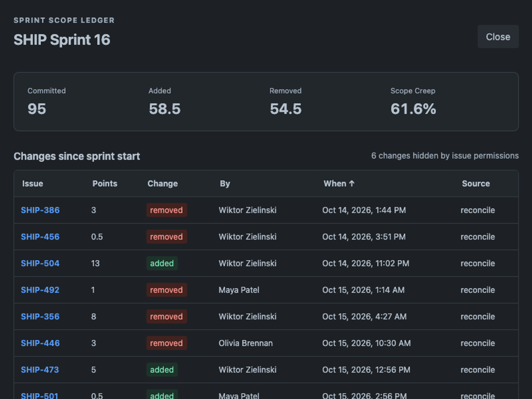Sort table by Issue column header
The height and width of the screenshot is (399, 532).
[33, 184]
